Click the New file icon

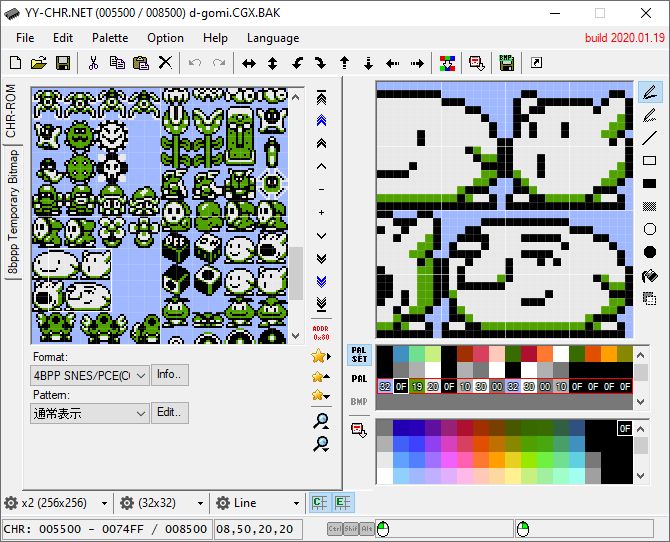(x=15, y=63)
